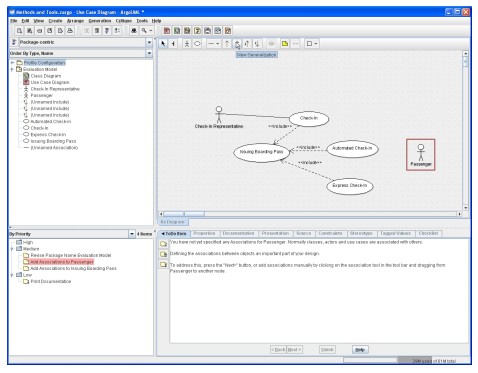Select Passenger actor in the explorer tree

click(42, 95)
